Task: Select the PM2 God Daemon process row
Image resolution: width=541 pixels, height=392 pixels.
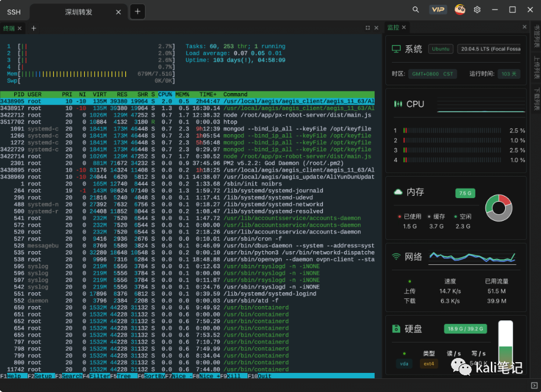Action: [187, 163]
